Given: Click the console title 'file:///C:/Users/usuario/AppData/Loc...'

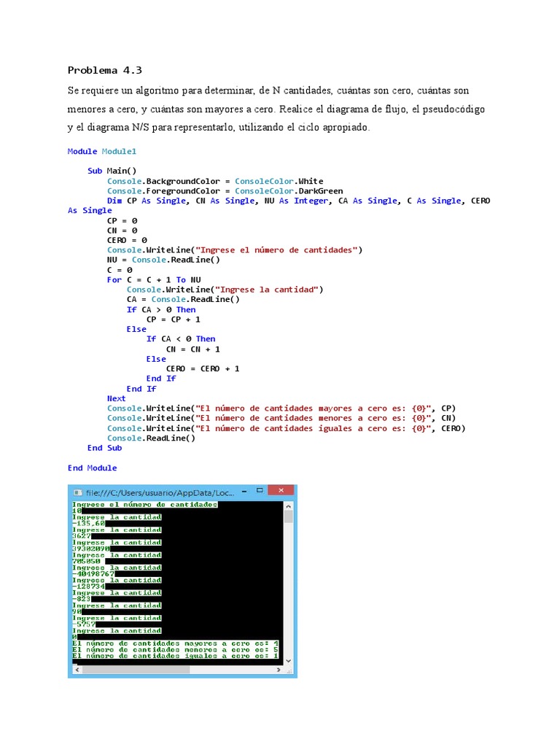Looking at the screenshot, I should tap(160, 492).
